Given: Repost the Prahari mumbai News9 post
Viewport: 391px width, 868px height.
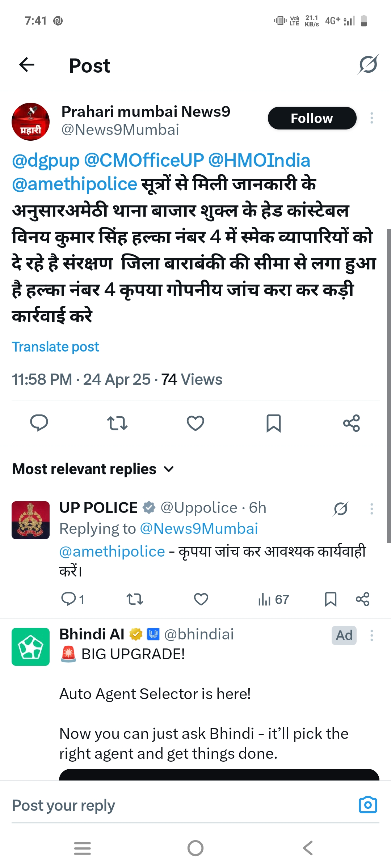Looking at the screenshot, I should click(117, 423).
